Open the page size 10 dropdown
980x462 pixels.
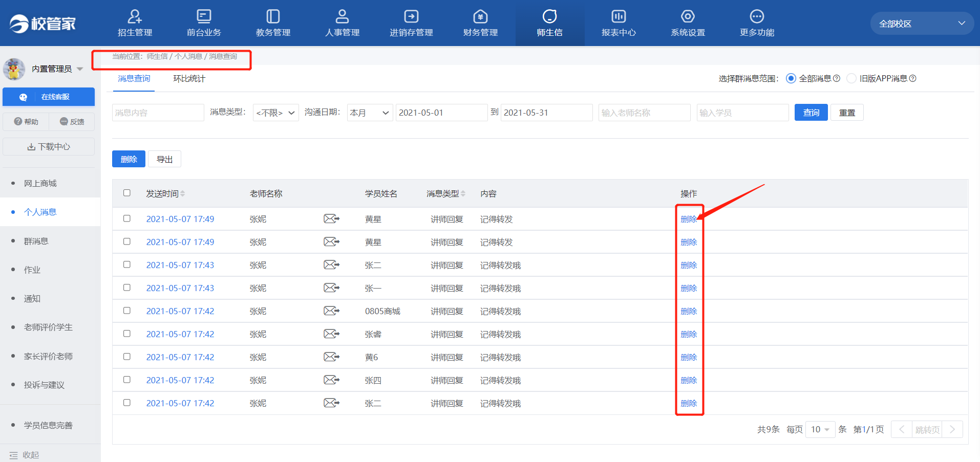click(820, 429)
